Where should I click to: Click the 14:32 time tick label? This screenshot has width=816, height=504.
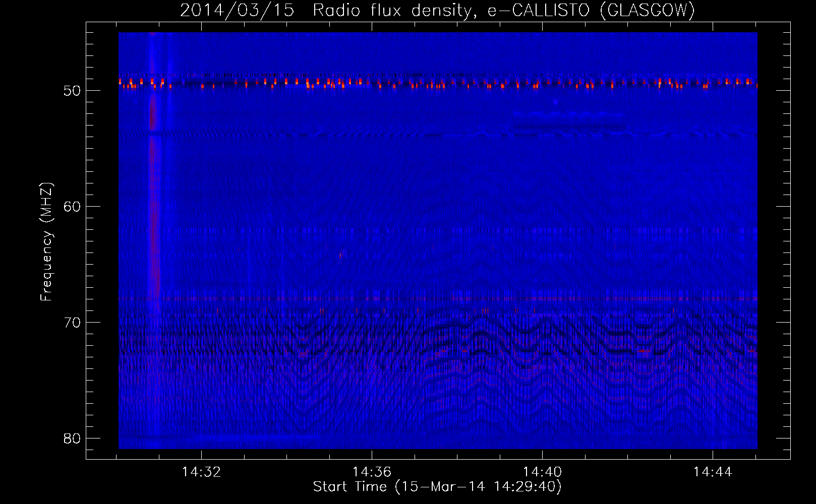[201, 472]
